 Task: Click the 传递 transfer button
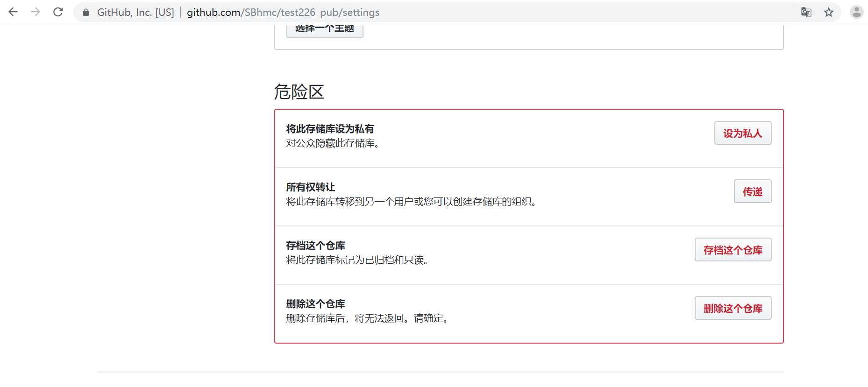coord(753,191)
